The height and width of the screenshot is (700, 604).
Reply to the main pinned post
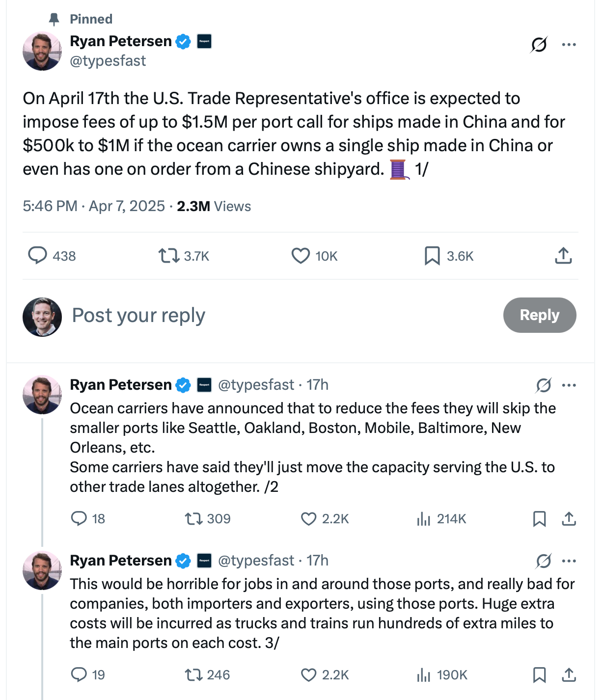(x=37, y=256)
